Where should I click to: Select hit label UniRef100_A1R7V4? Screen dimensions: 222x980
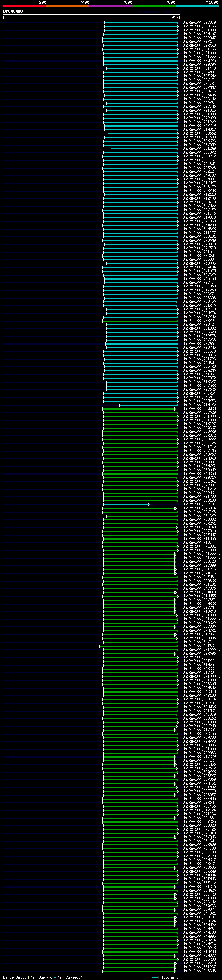point(199,811)
